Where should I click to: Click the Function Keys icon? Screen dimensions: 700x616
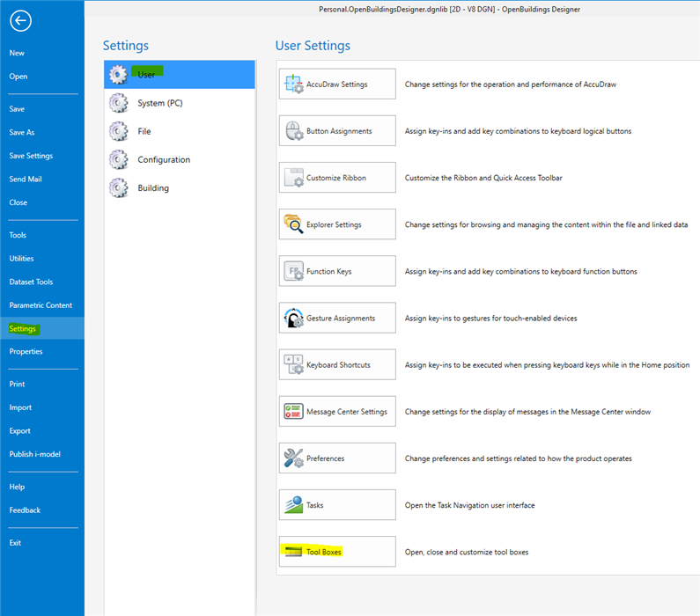pyautogui.click(x=294, y=271)
